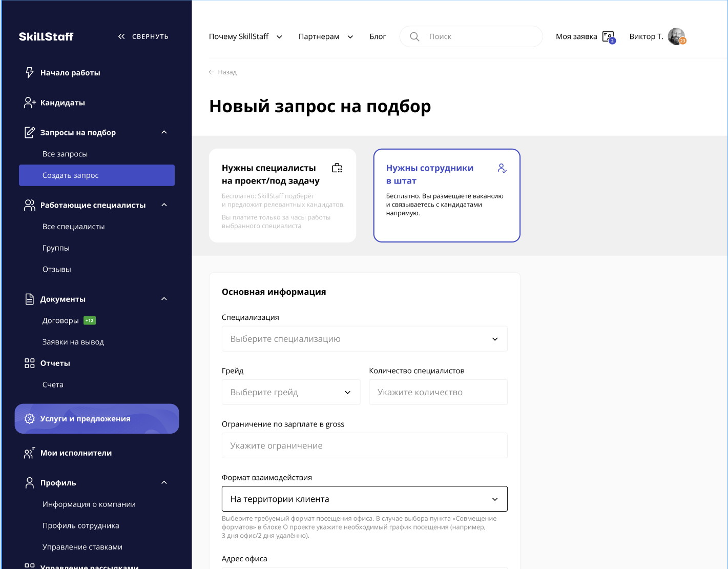Select the project specialists request card
The image size is (728, 569).
pyautogui.click(x=283, y=195)
